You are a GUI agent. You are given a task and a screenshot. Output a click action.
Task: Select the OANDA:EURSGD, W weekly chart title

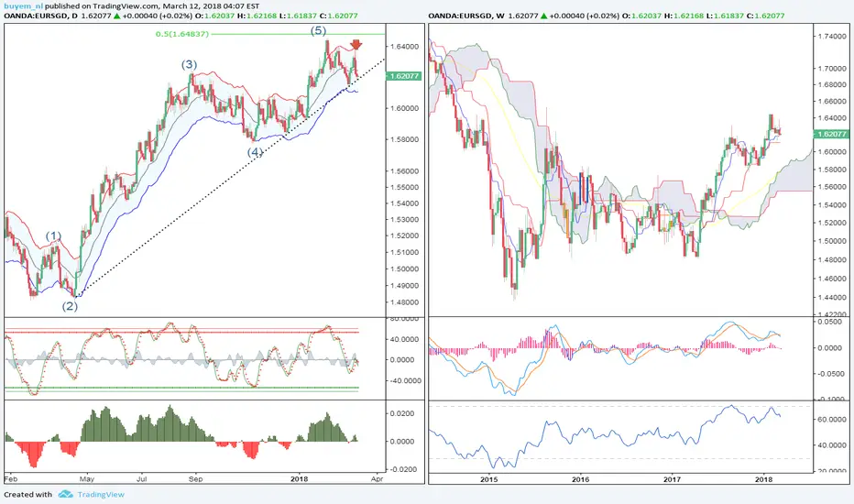466,16
